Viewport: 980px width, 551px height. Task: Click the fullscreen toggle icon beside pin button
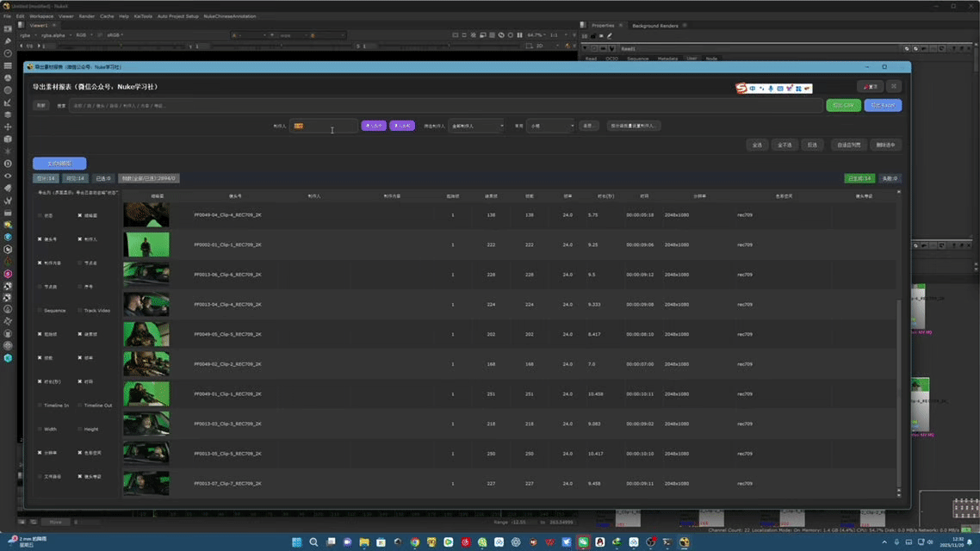coord(894,86)
